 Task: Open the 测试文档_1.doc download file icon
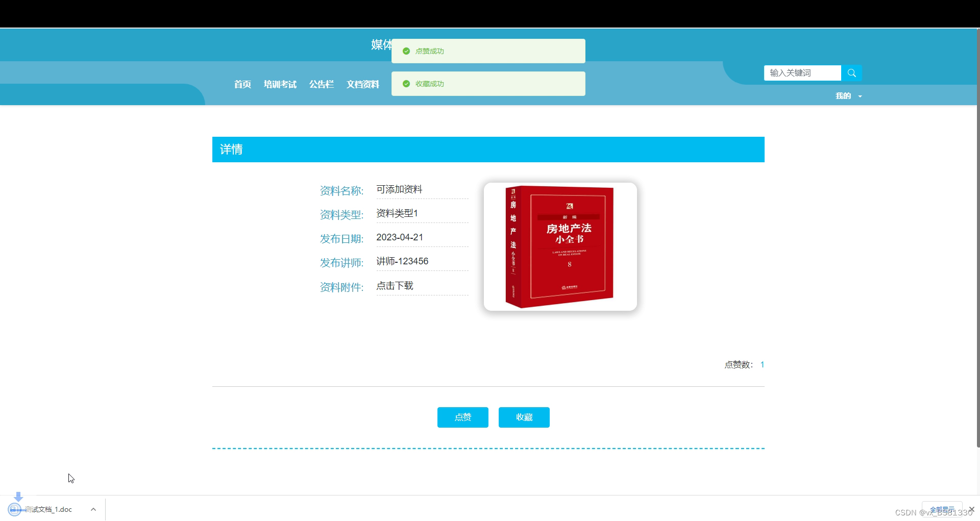point(15,509)
